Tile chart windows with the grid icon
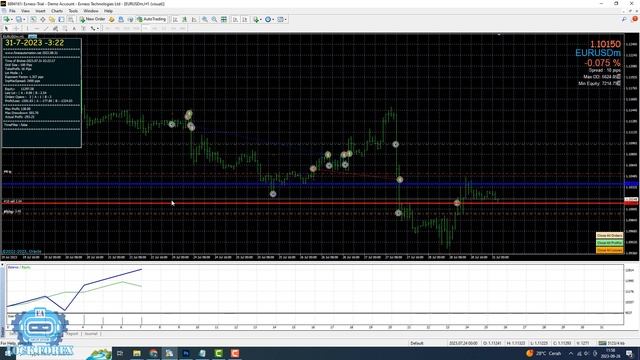Viewport: 640px width, 360px height. (224, 19)
